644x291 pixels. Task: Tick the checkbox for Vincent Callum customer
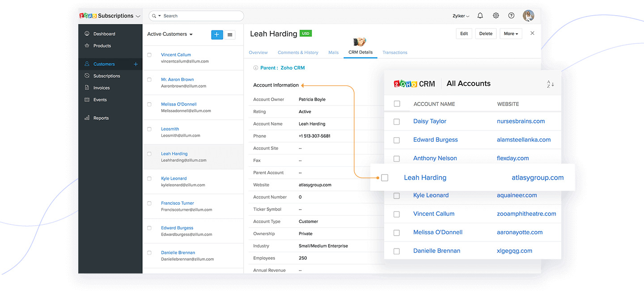click(149, 55)
